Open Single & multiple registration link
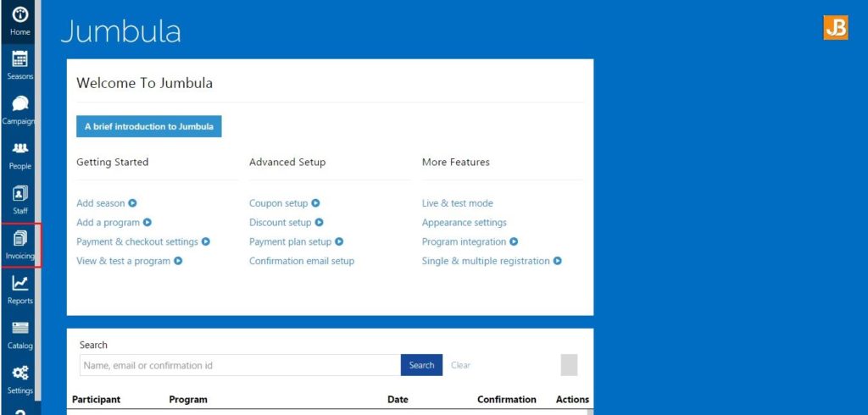Screen dimensions: 868x415 click(486, 261)
